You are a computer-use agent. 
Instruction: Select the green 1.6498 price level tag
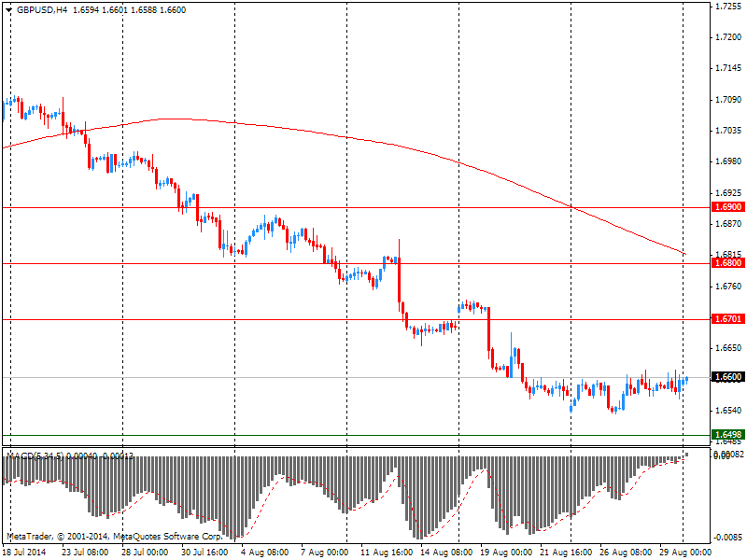tap(728, 434)
